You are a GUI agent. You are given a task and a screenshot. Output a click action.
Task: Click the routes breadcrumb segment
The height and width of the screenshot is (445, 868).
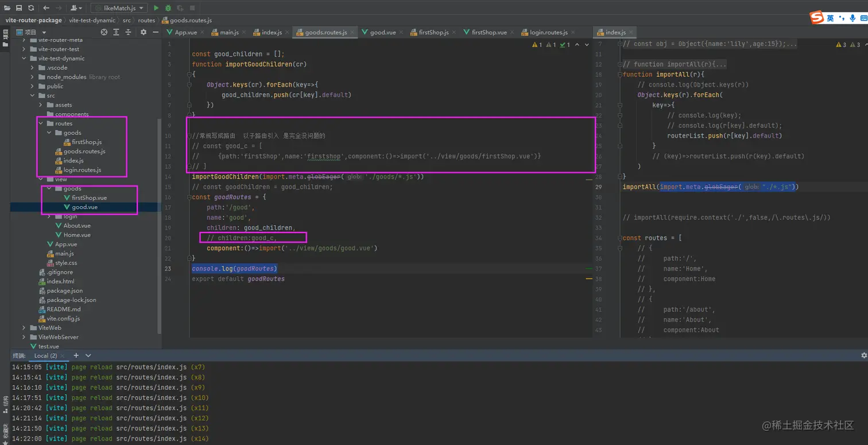pyautogui.click(x=146, y=20)
